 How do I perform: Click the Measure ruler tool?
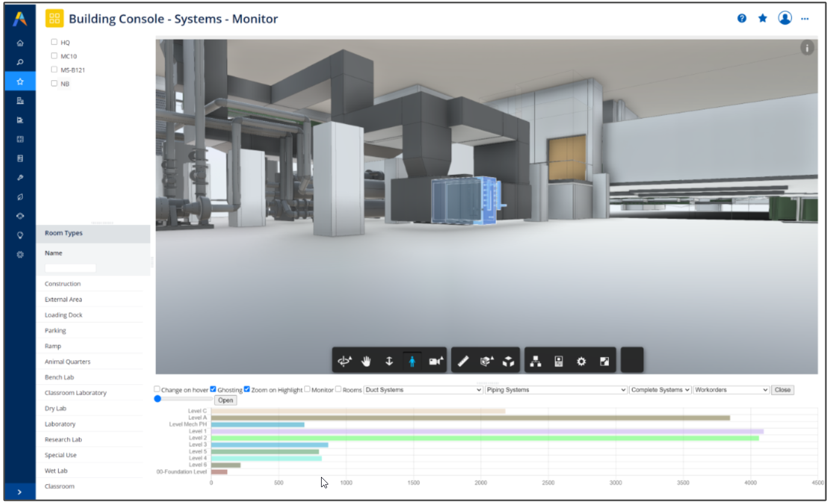click(x=463, y=361)
